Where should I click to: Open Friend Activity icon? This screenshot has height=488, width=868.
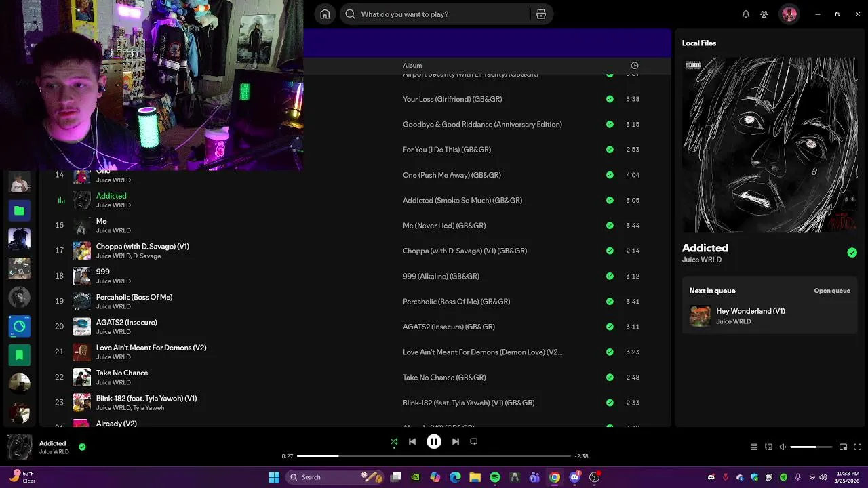[x=764, y=14]
